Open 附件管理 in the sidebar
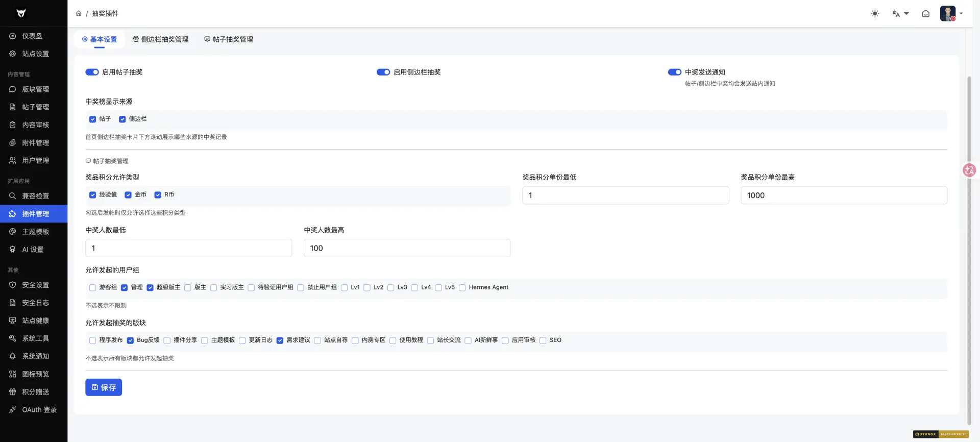 (x=34, y=143)
